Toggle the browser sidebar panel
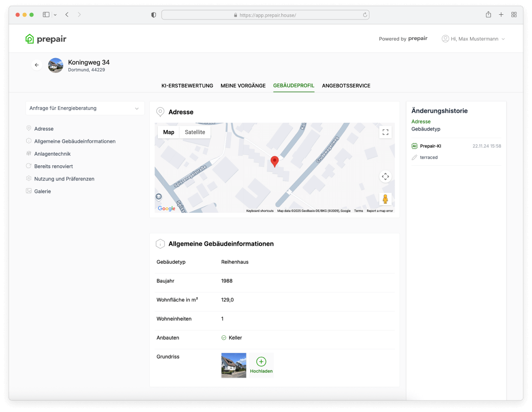Image resolution: width=532 pixels, height=412 pixels. 46,15
